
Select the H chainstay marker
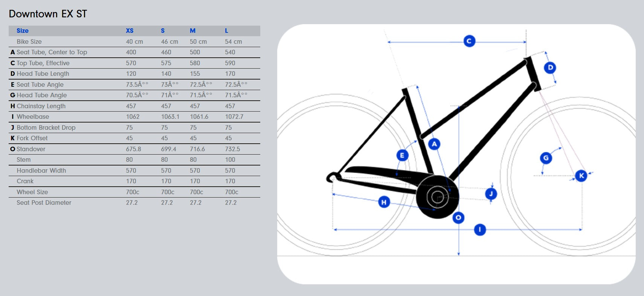tap(384, 202)
